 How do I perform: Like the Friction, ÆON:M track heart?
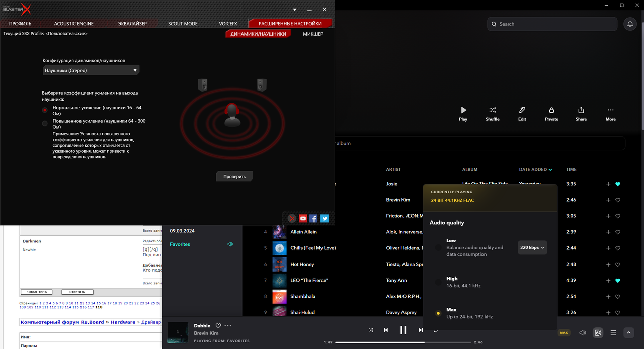tap(618, 216)
